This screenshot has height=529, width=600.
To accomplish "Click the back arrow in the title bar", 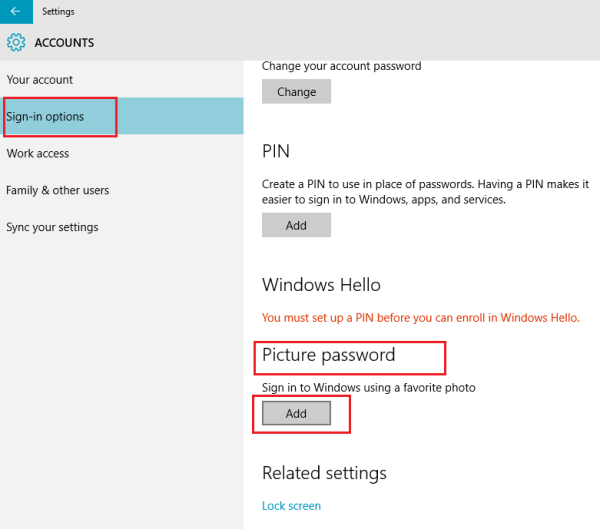I will point(15,11).
